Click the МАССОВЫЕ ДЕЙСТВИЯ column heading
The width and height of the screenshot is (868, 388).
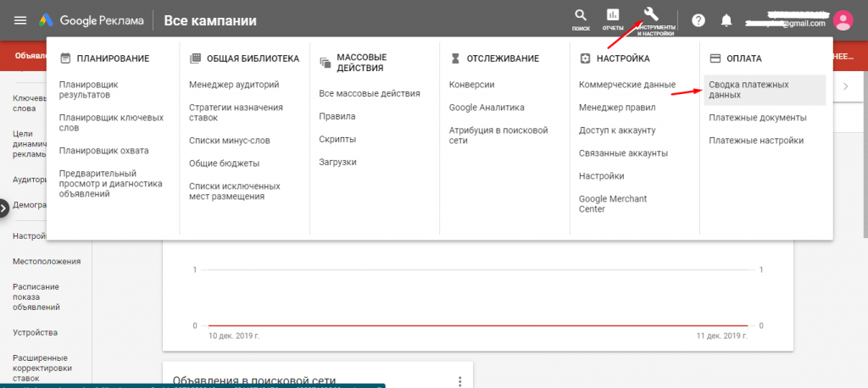click(x=361, y=63)
